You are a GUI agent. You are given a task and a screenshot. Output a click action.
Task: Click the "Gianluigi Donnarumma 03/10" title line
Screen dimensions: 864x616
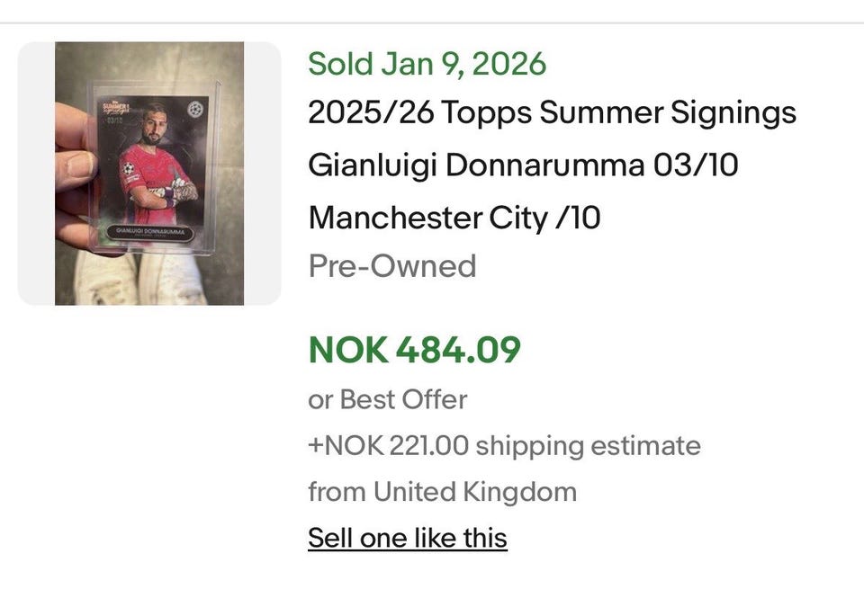click(523, 165)
